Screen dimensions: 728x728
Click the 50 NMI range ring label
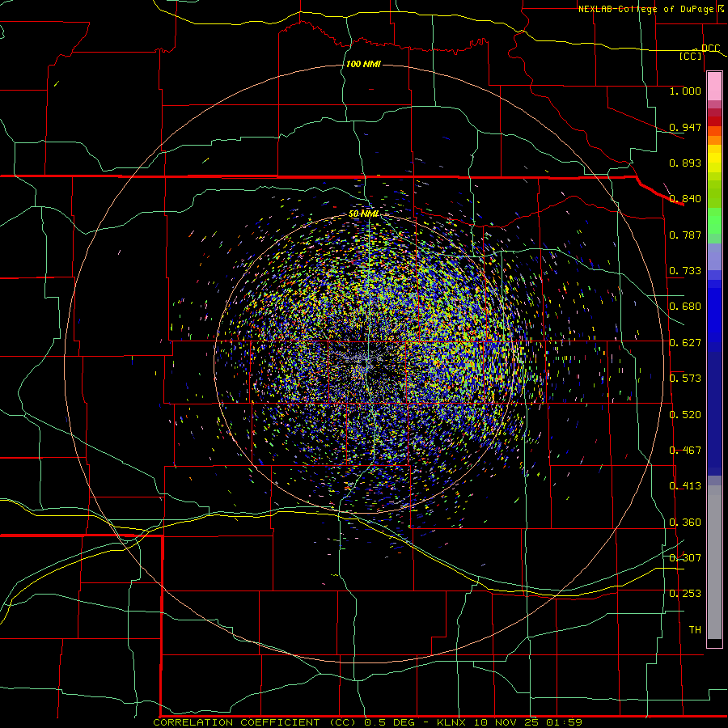coord(363,214)
